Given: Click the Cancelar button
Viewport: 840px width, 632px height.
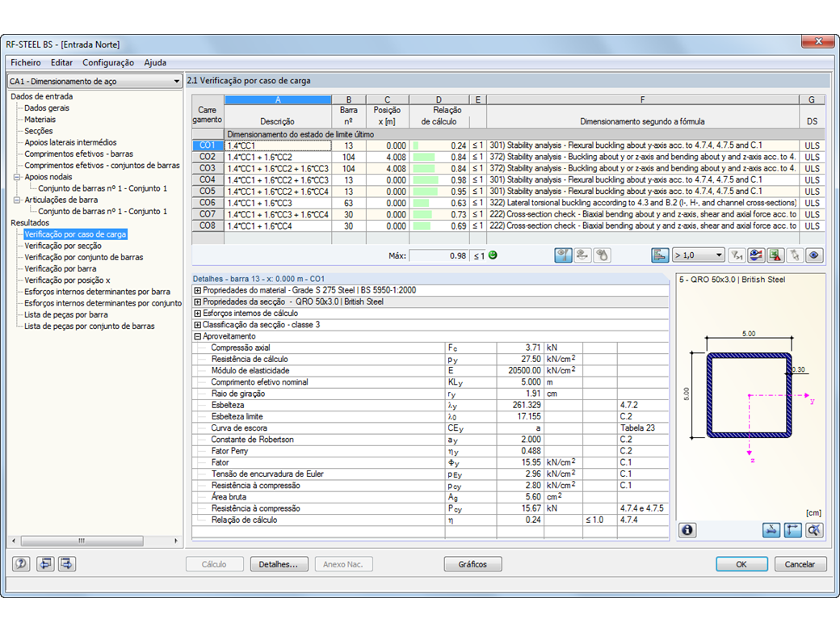Looking at the screenshot, I should point(800,564).
